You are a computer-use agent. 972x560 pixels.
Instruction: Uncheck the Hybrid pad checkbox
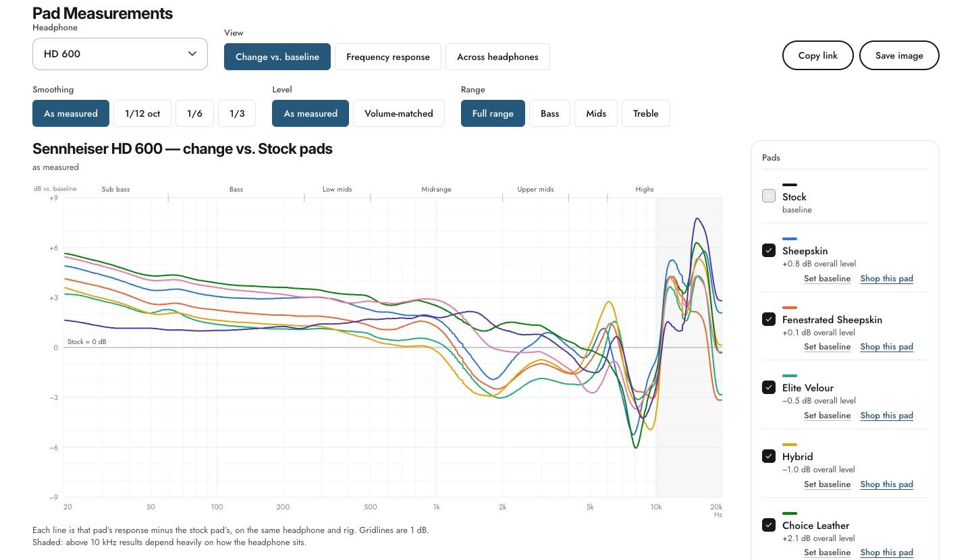[x=769, y=456]
